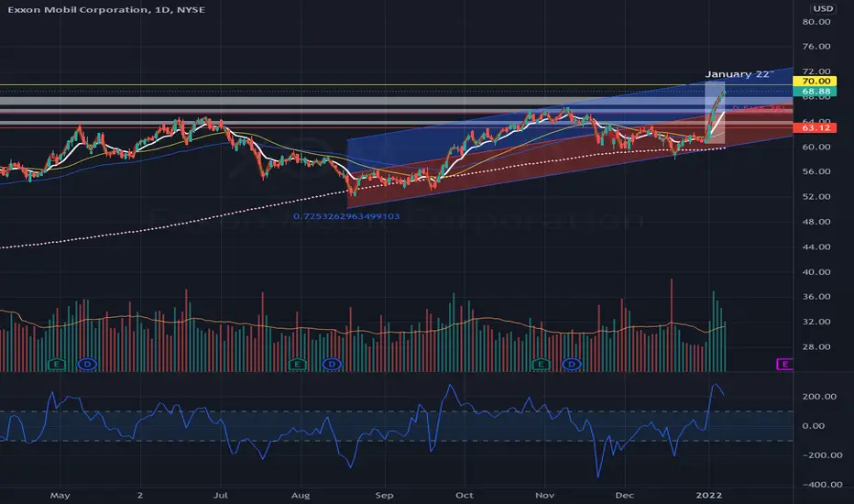Click the Aug label on time axis
The width and height of the screenshot is (854, 504).
click(x=301, y=495)
